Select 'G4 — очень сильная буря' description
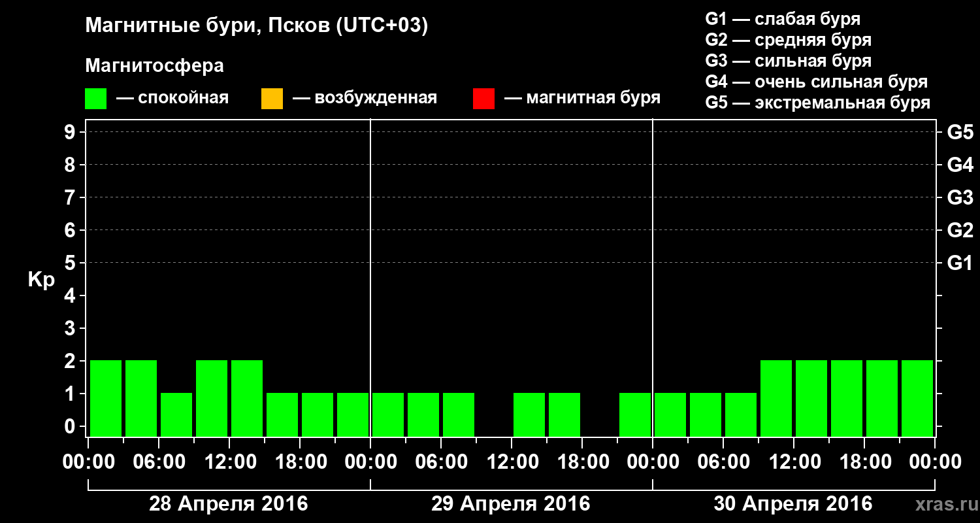Image resolution: width=980 pixels, height=523 pixels. [817, 82]
